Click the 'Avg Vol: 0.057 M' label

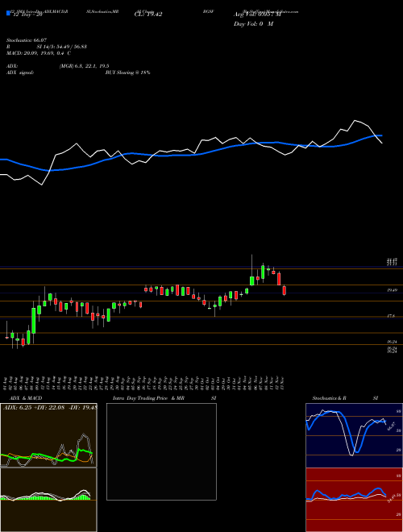click(x=256, y=15)
